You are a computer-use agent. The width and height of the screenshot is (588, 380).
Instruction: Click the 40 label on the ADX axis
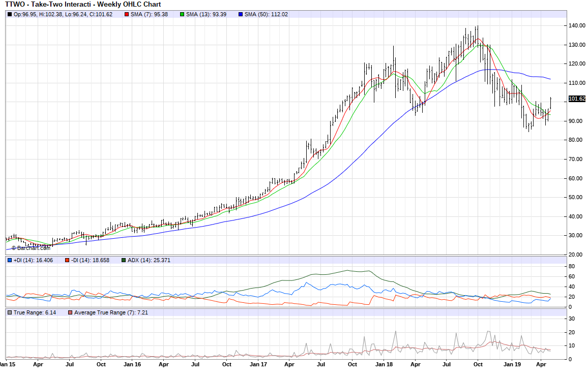572,287
